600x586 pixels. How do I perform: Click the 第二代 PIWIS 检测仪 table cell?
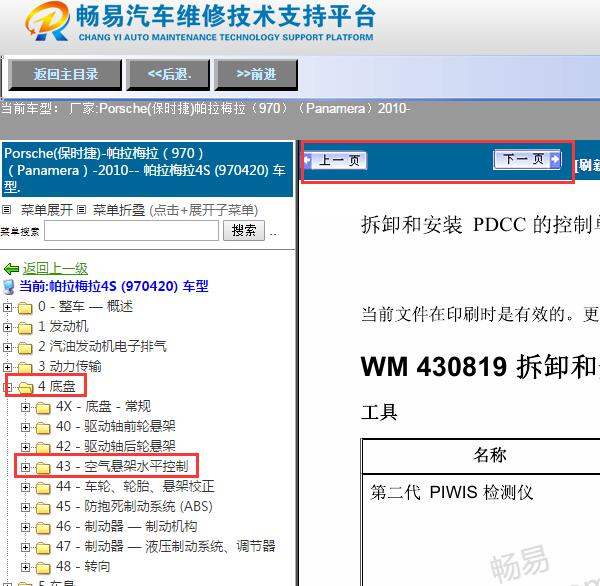452,492
